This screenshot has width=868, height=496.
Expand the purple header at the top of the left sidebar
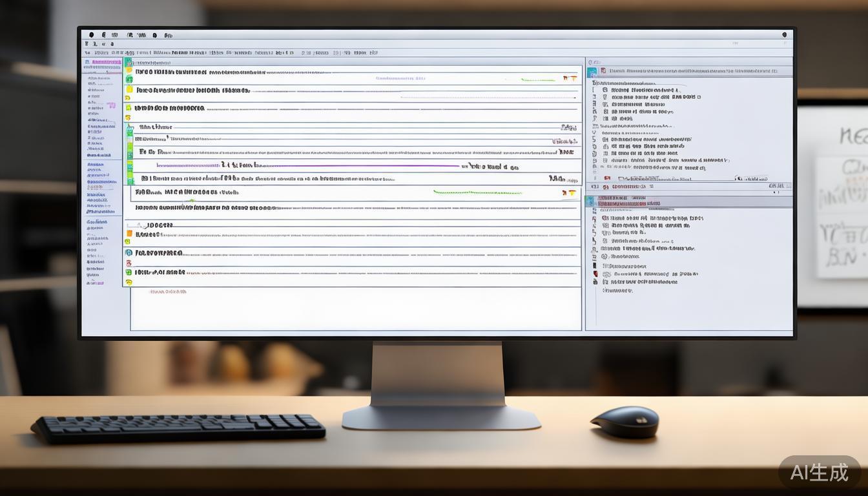pyautogui.click(x=103, y=62)
